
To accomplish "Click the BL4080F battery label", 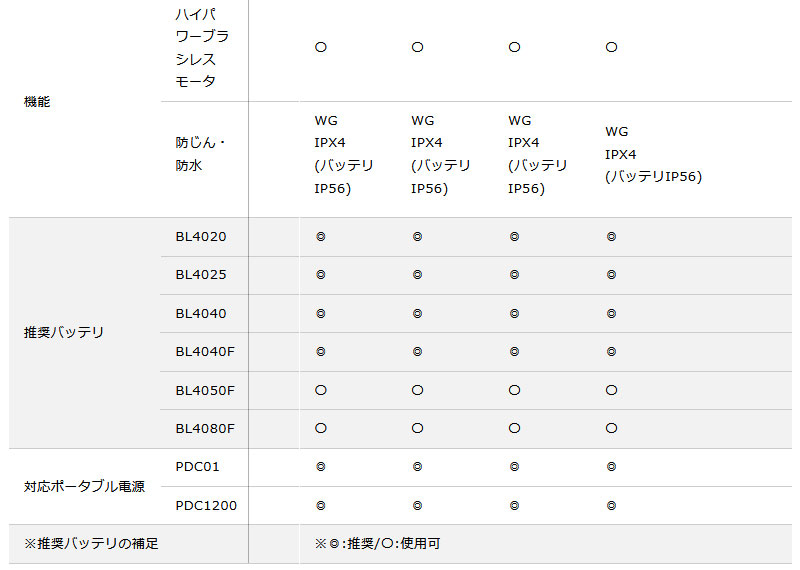I will click(205, 428).
